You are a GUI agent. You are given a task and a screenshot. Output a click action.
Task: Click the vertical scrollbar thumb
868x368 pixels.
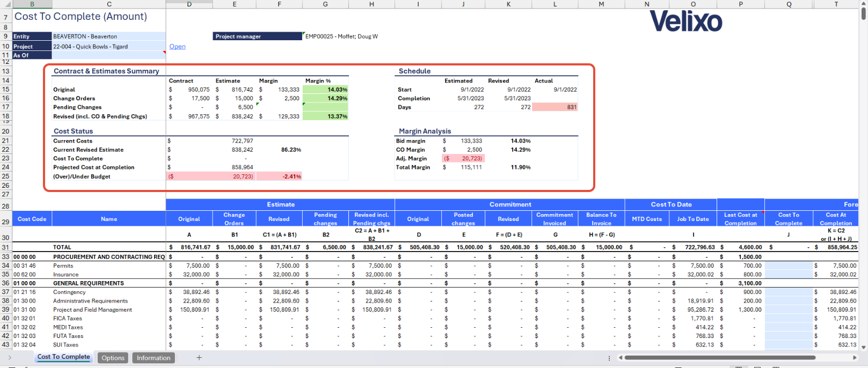[x=864, y=14]
